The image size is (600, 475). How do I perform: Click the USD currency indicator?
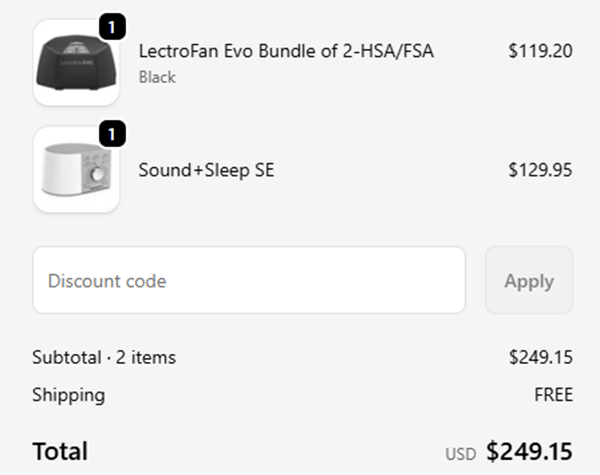point(460,454)
